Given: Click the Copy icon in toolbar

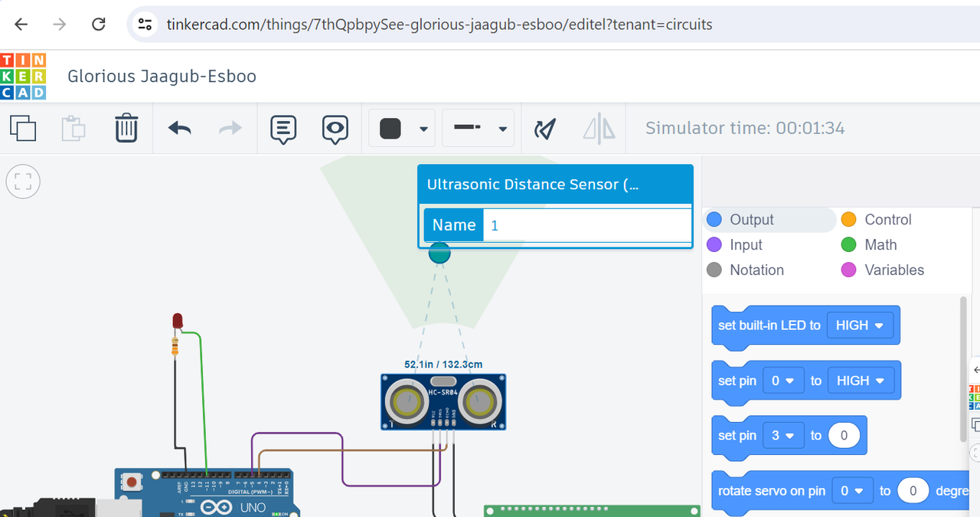Looking at the screenshot, I should pos(23,128).
